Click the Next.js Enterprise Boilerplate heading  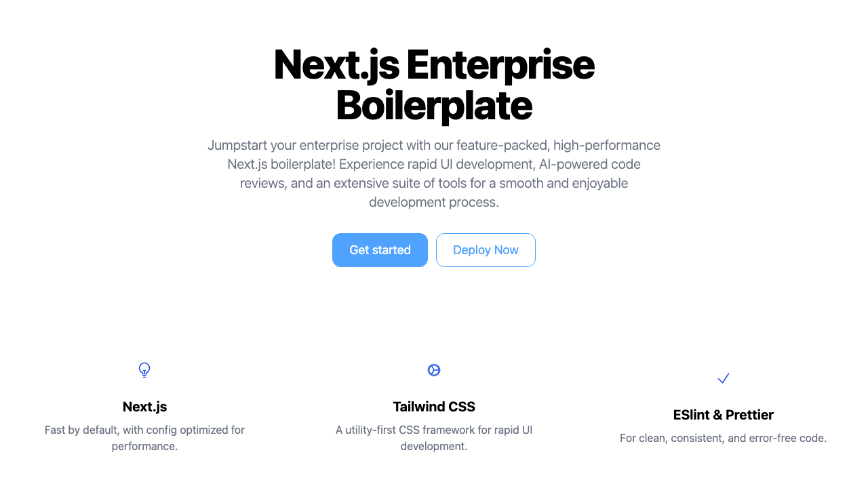pos(434,86)
